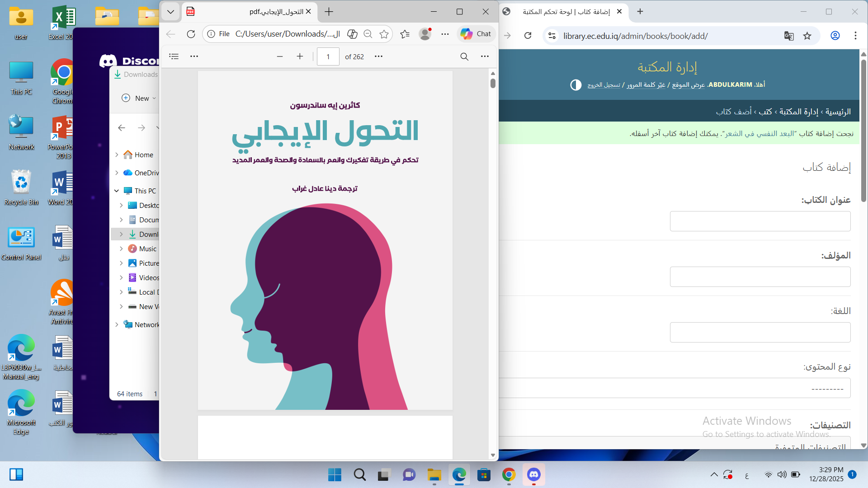Open more PDF page options after 'of 262'
The image size is (868, 488).
point(379,56)
